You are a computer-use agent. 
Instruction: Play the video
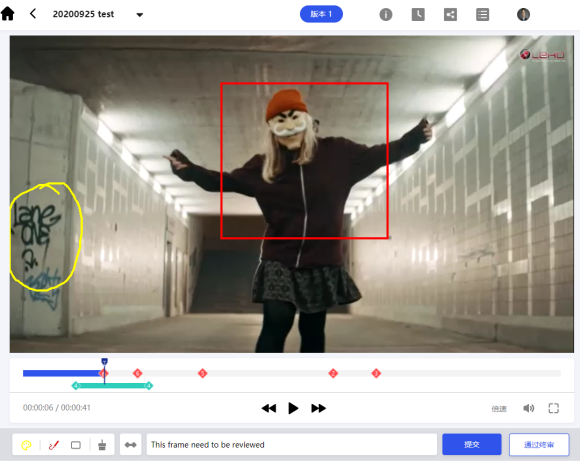(x=293, y=408)
